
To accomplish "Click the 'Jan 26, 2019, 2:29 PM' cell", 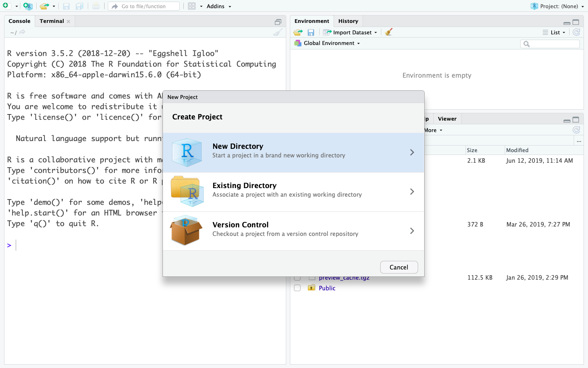I will click(537, 278).
